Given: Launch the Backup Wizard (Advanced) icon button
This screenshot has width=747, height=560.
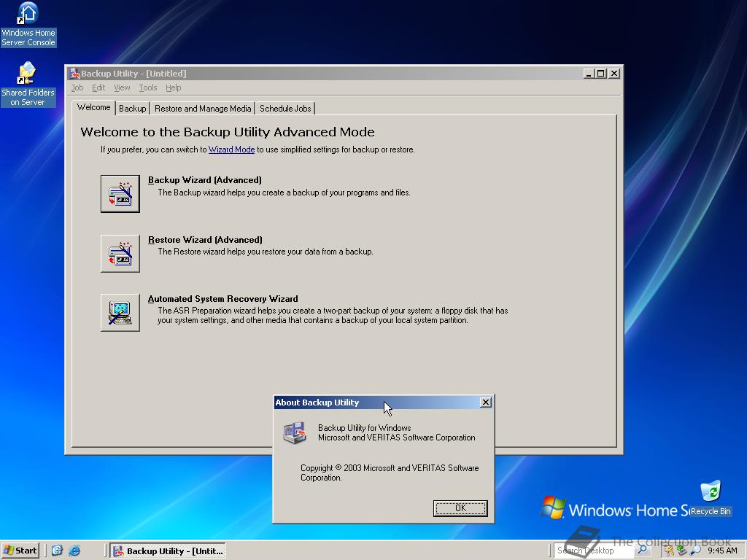Looking at the screenshot, I should point(120,193).
